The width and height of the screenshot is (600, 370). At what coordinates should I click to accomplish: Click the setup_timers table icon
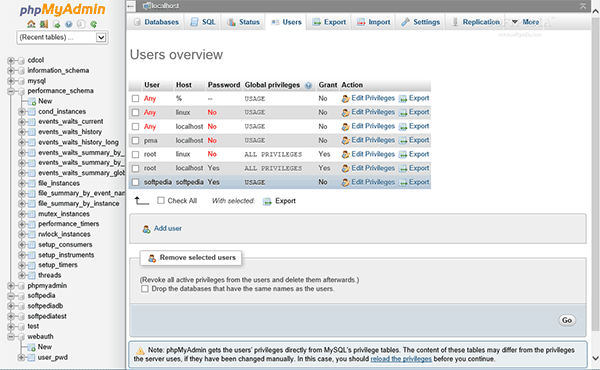pyautogui.click(x=32, y=265)
